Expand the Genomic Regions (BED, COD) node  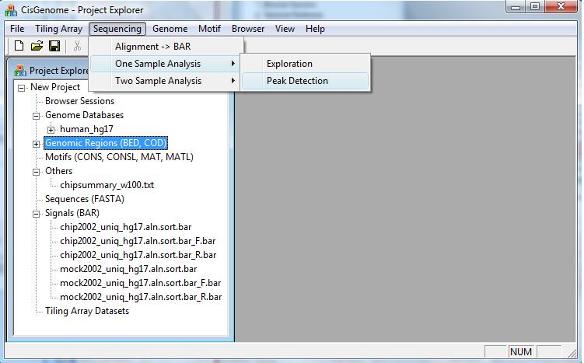pyautogui.click(x=36, y=144)
